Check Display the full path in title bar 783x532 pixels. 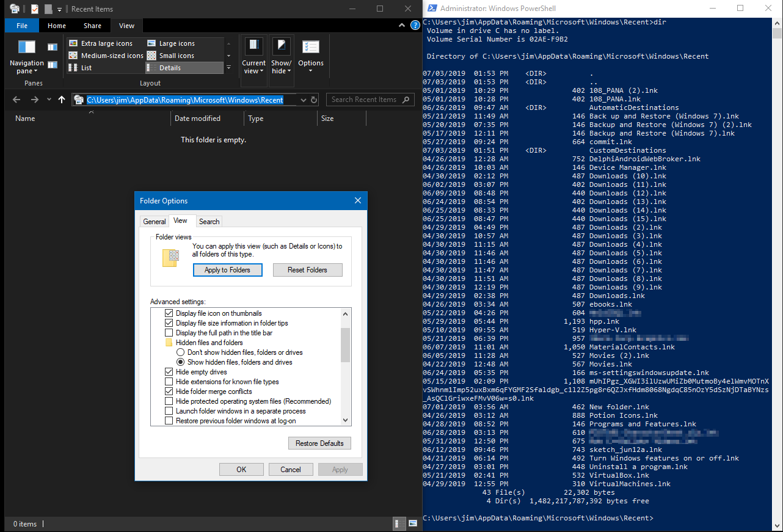coord(169,333)
